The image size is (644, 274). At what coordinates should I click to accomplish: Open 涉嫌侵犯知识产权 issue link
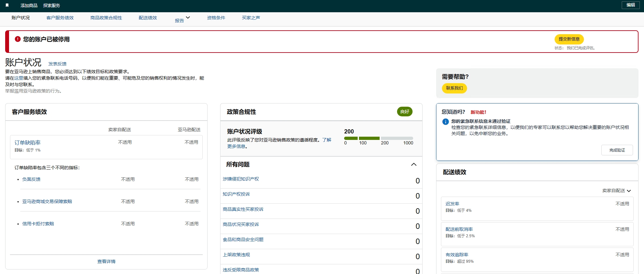(x=241, y=179)
